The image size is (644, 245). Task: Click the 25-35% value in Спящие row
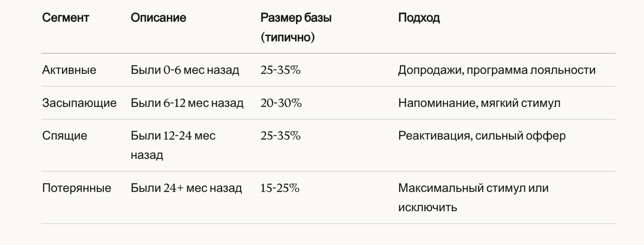(x=281, y=136)
